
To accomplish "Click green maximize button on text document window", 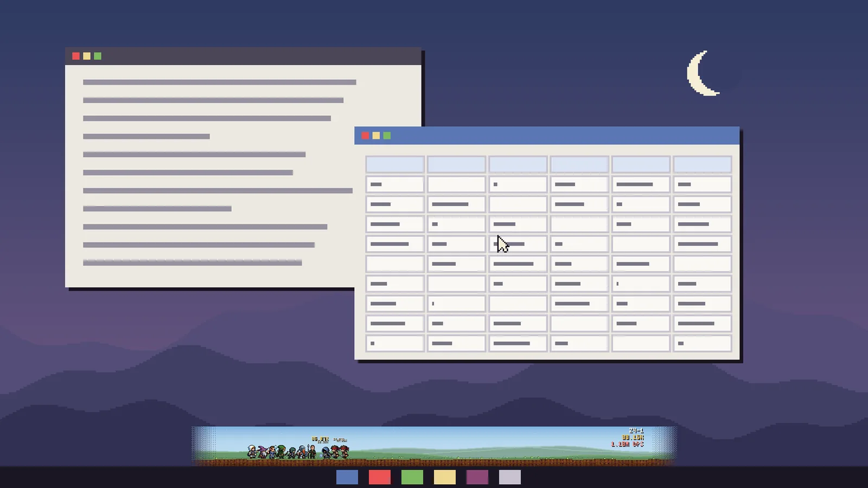I will 98,56.
